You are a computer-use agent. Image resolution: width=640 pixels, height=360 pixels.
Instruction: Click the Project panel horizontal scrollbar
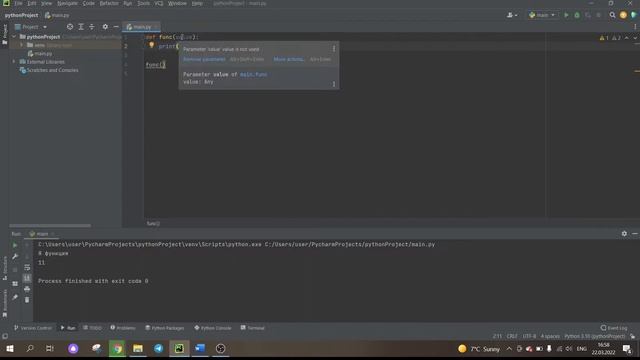point(50,225)
